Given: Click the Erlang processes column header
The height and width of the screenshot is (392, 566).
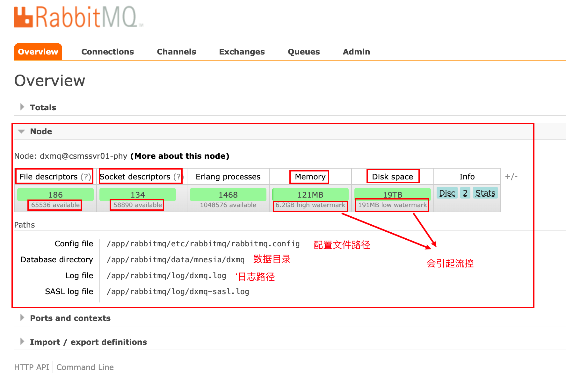Looking at the screenshot, I should click(x=228, y=177).
